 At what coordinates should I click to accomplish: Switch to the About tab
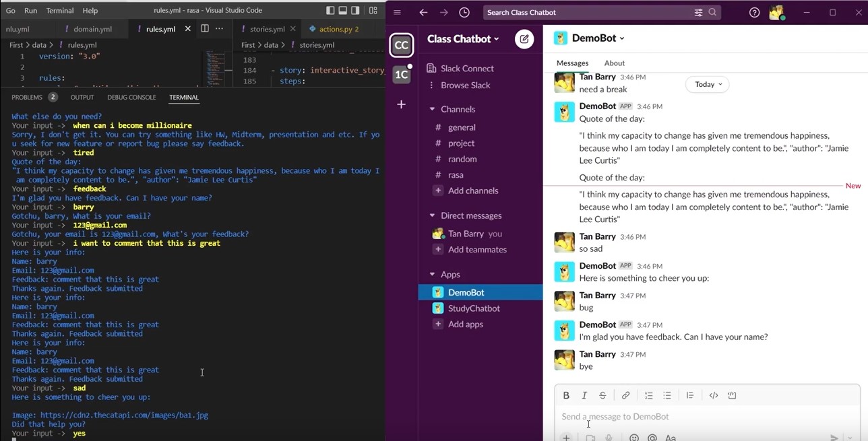614,63
